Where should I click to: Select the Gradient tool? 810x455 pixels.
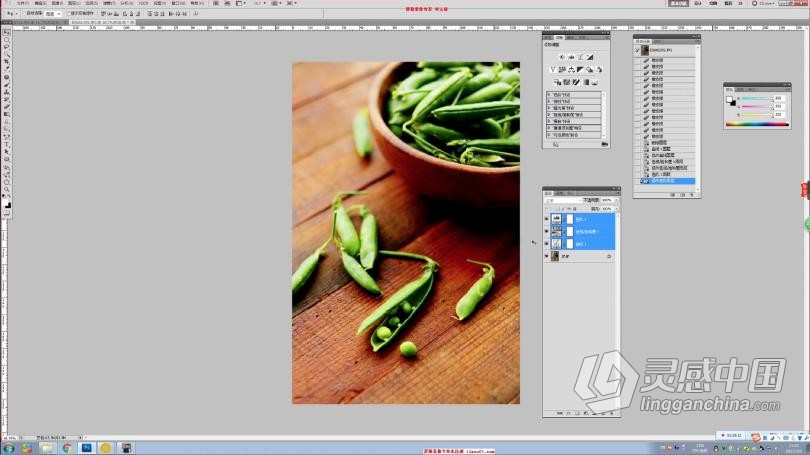click(7, 114)
